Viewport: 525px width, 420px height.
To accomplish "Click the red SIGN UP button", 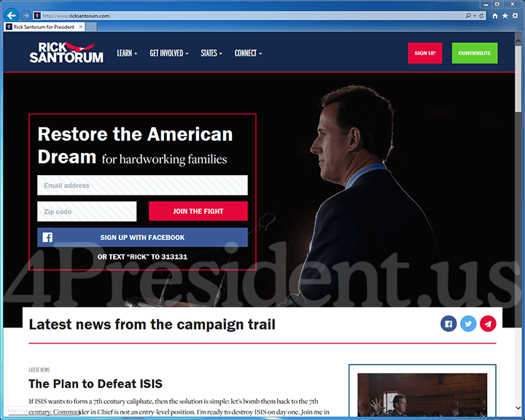I will [425, 53].
